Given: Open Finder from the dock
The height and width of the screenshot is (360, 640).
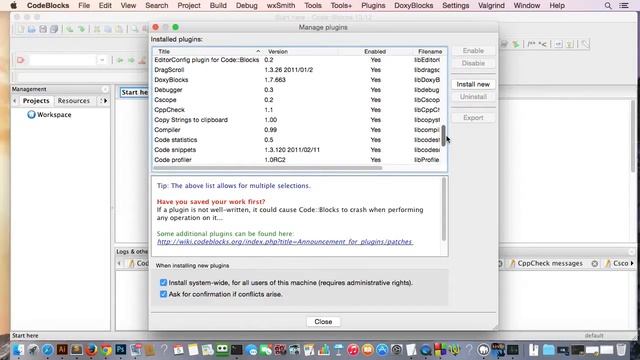Looking at the screenshot, I should [18, 350].
